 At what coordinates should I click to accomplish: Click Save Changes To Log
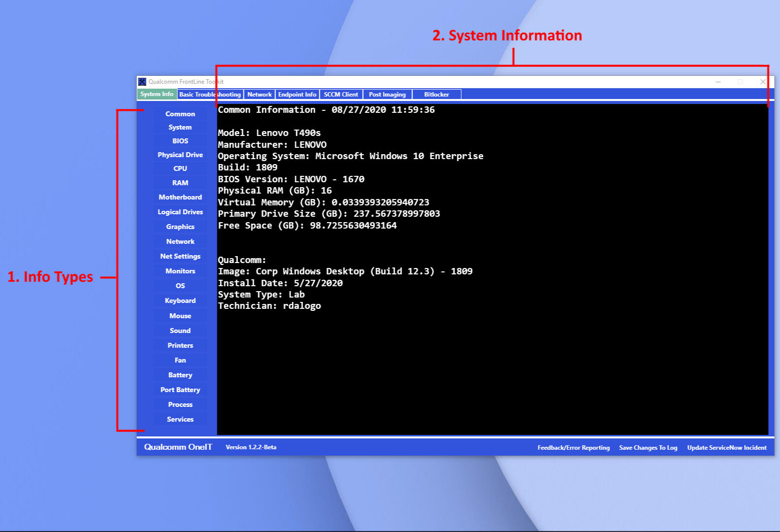pyautogui.click(x=648, y=448)
